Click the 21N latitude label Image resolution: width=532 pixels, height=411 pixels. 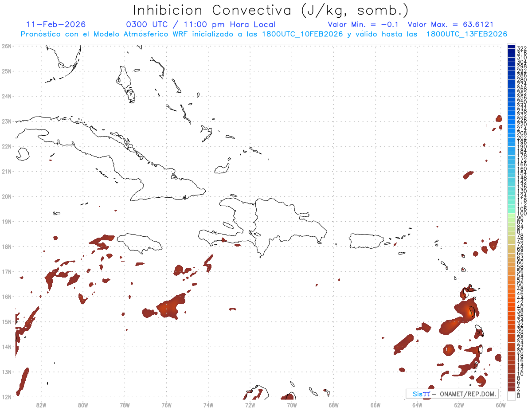[x=6, y=171]
